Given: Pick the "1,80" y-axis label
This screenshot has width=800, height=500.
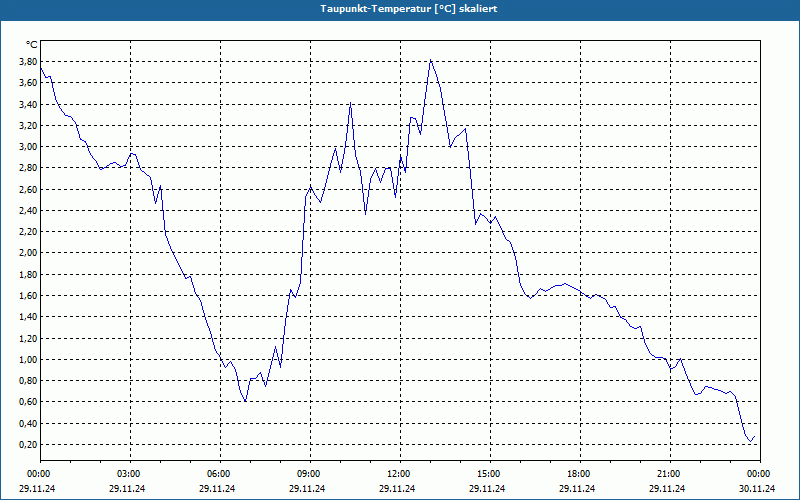Looking at the screenshot, I should (29, 274).
